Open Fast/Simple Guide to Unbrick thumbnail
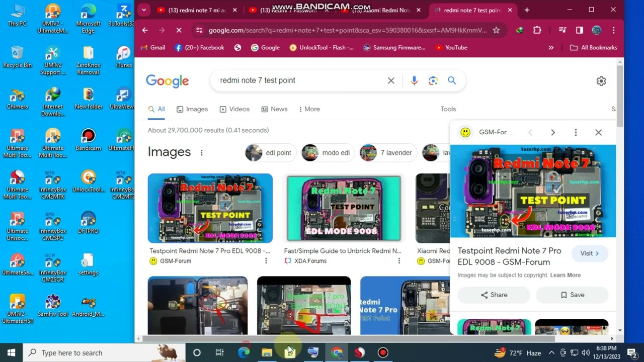The width and height of the screenshot is (644, 362). 344,208
